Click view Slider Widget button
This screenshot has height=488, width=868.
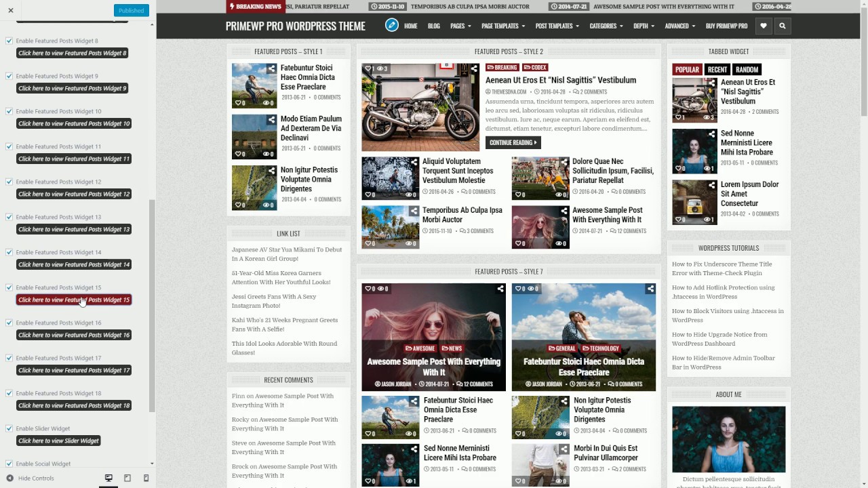pyautogui.click(x=59, y=441)
